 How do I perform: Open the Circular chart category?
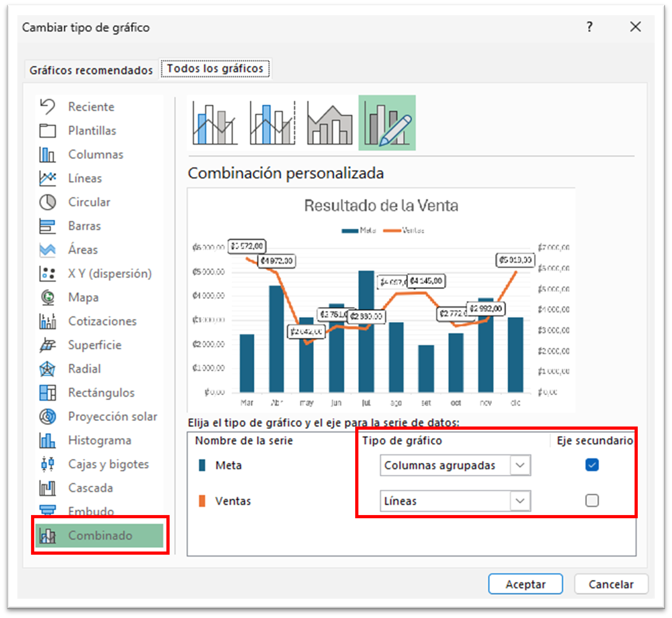(89, 202)
